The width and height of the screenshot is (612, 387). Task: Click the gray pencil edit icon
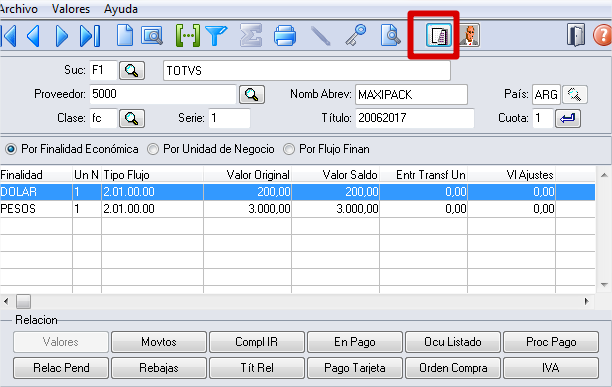pyautogui.click(x=320, y=36)
